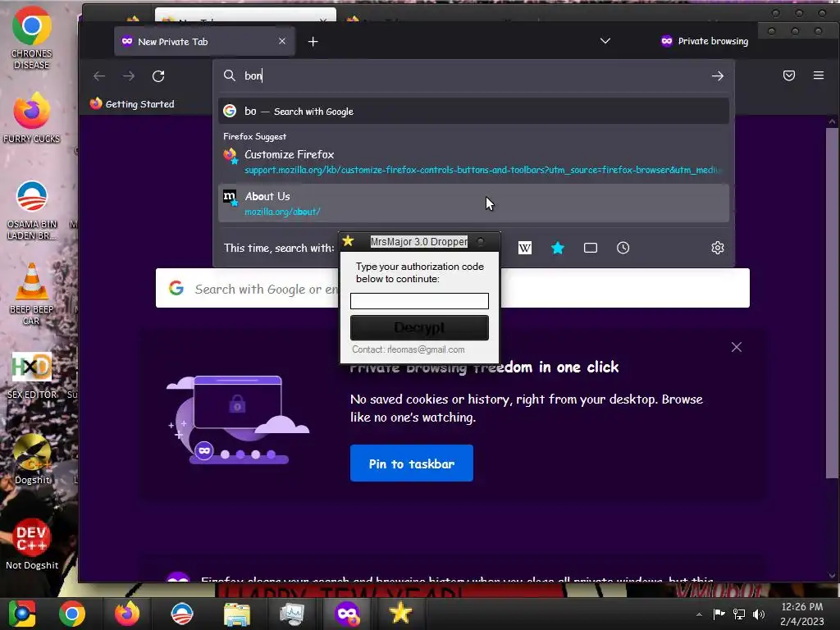Dismiss the private browsing promo with X
The image size is (840, 630).
coord(737,347)
